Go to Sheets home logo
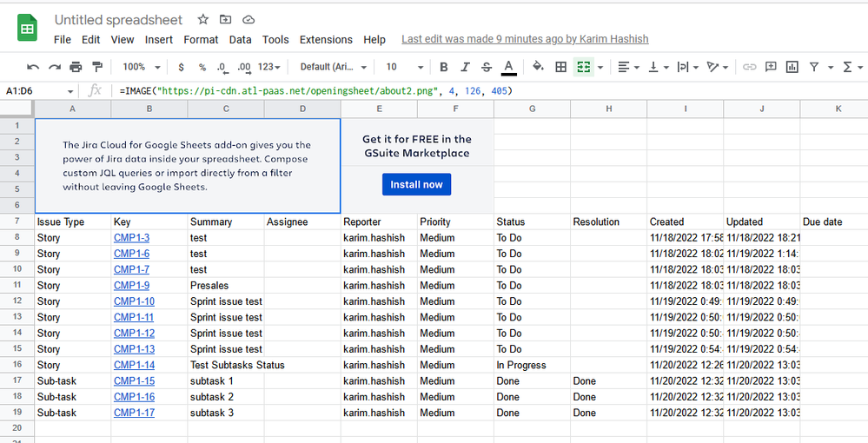Image resolution: width=868 pixels, height=443 pixels. 27,29
